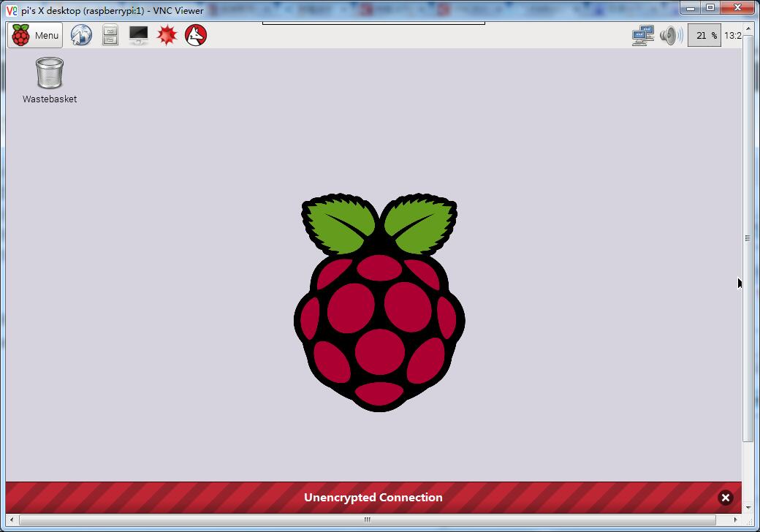The image size is (760, 532).
Task: Open the Raspberry Pi Menu button
Action: pos(35,35)
